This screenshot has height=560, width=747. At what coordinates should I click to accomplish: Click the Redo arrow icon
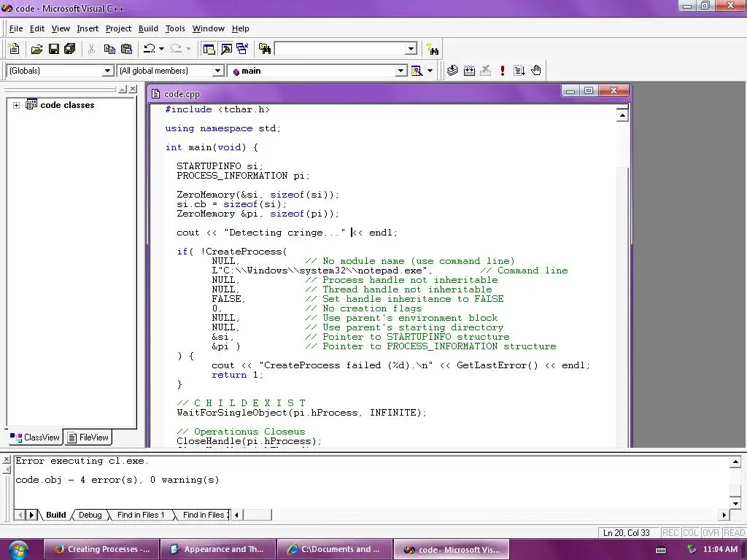176,49
